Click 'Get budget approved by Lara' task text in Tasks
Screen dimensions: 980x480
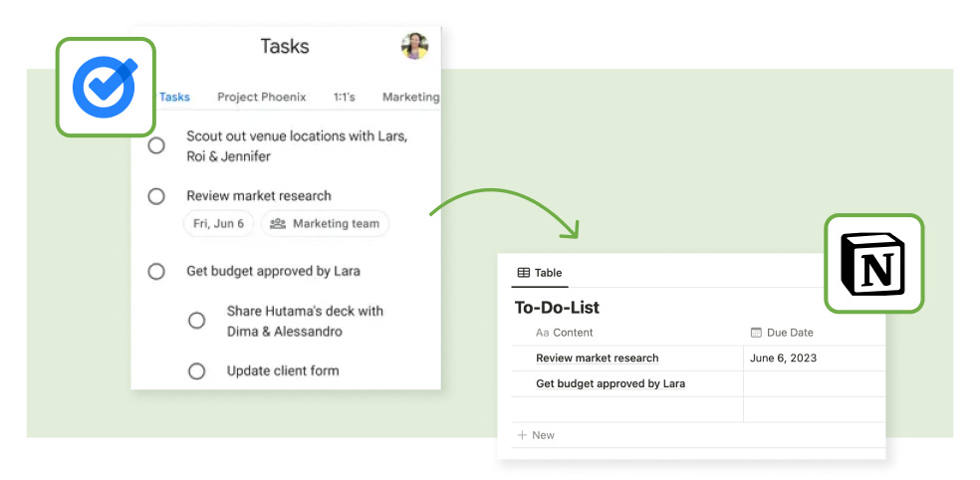tap(273, 271)
